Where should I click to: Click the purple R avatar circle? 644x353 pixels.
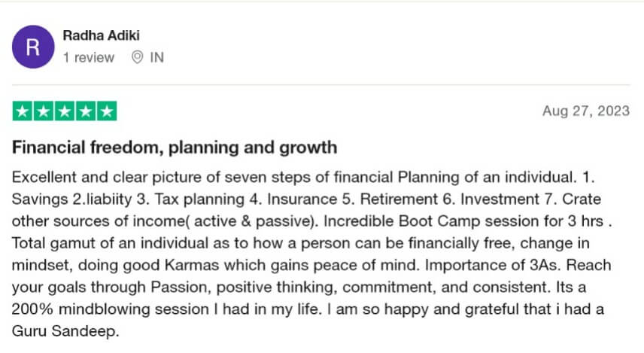[x=33, y=47]
